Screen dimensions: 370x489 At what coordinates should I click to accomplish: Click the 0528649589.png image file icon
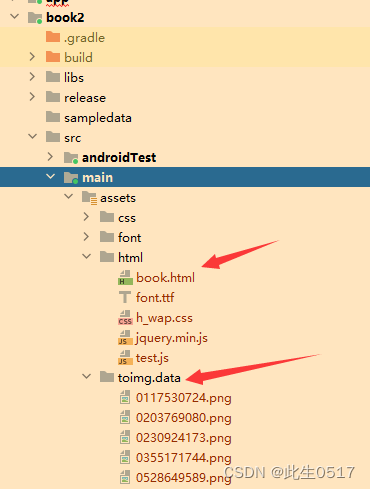point(125,478)
